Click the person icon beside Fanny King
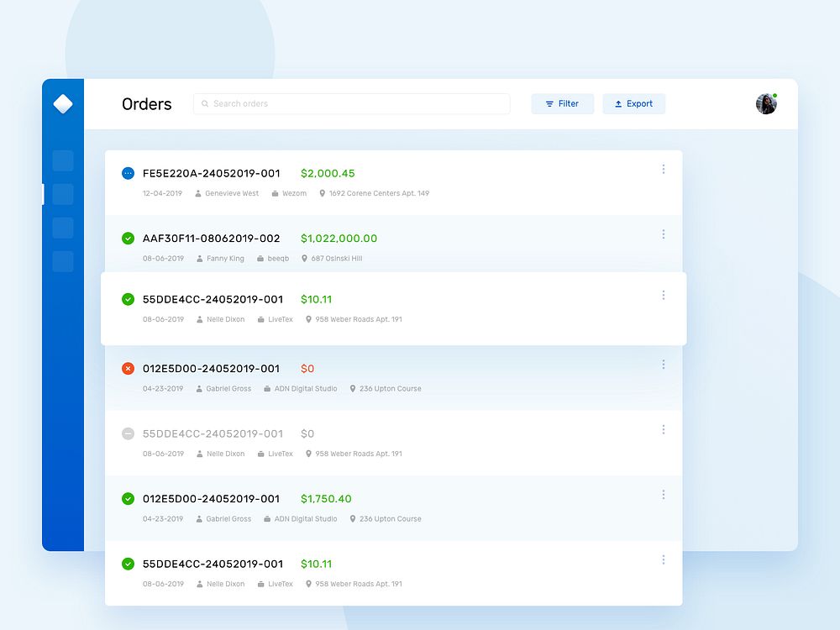The width and height of the screenshot is (840, 630). click(200, 258)
